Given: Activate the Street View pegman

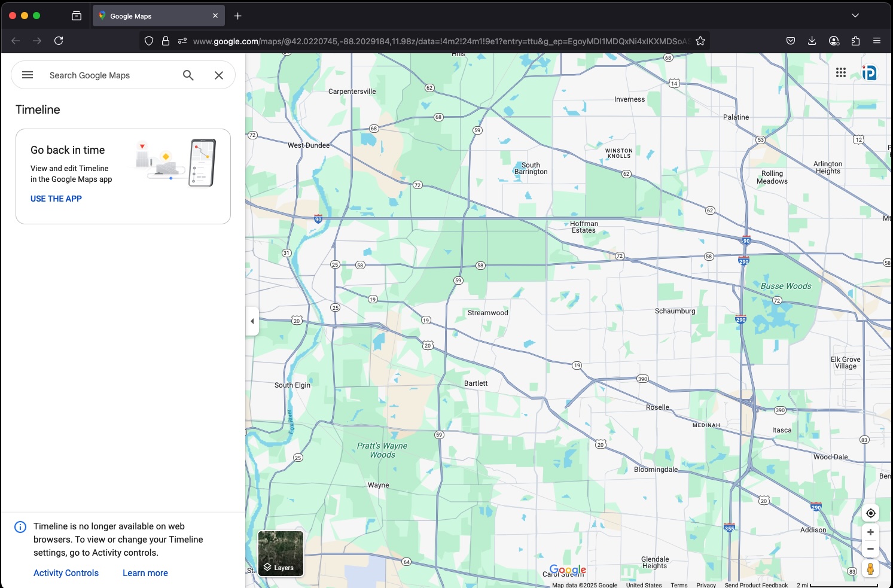Looking at the screenshot, I should [871, 569].
